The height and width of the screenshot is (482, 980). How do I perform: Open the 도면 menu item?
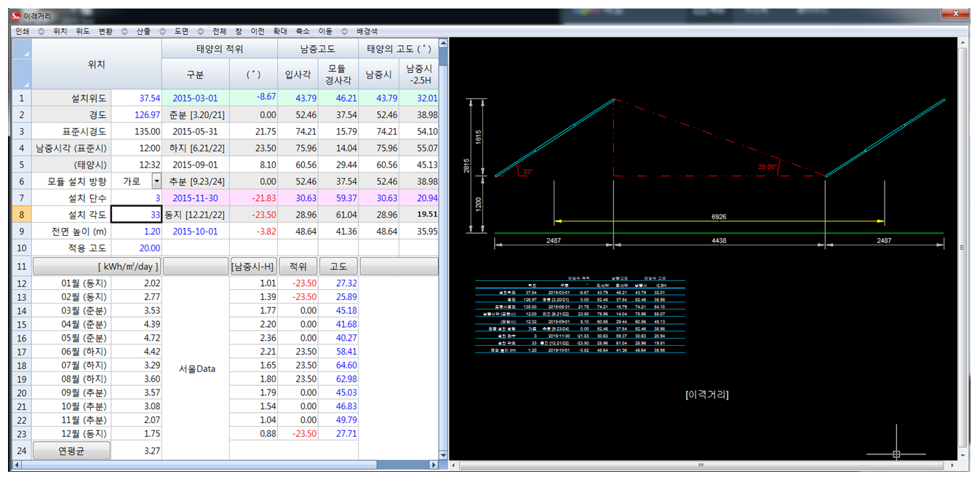[x=181, y=31]
